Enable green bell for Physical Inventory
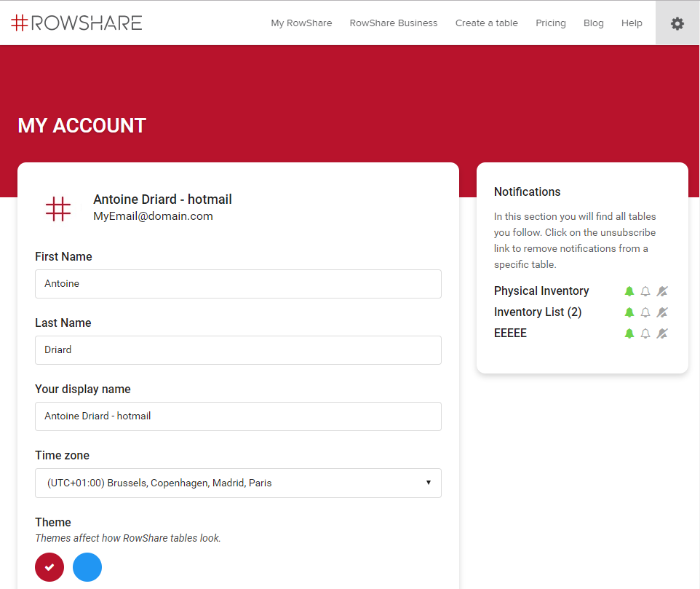 [629, 291]
